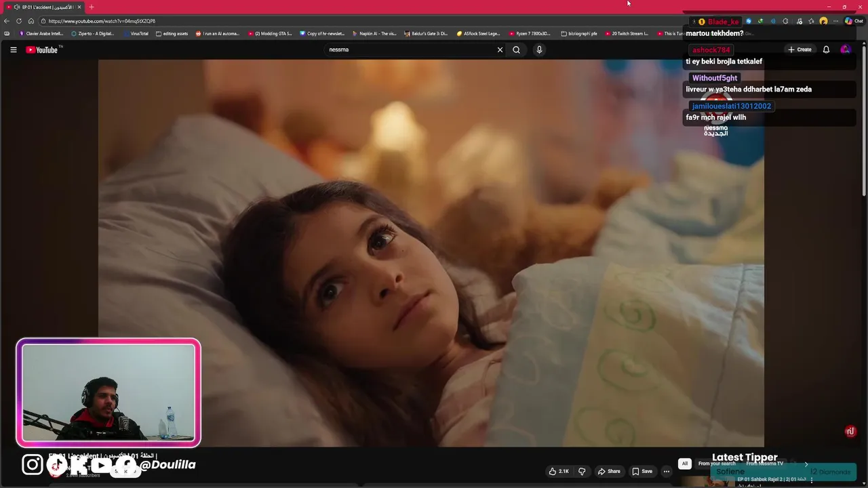The height and width of the screenshot is (488, 868).
Task: Open the Napkin AI bookmark
Action: (375, 33)
